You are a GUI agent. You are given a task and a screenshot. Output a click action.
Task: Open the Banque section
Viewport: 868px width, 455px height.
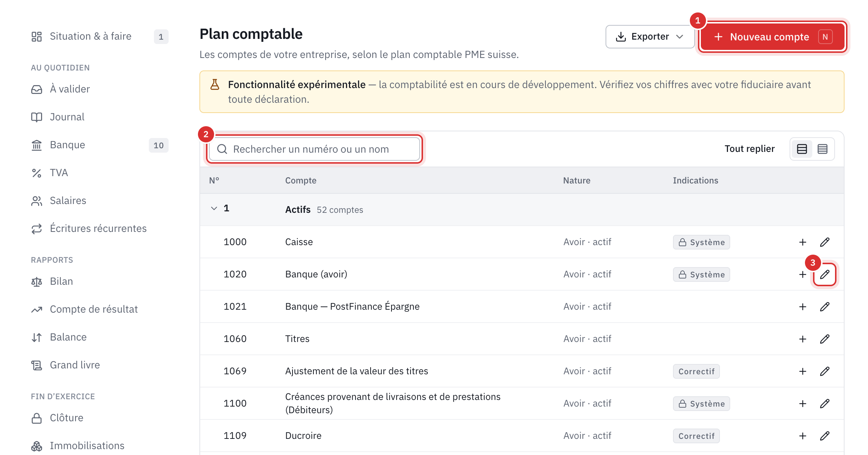point(100,145)
